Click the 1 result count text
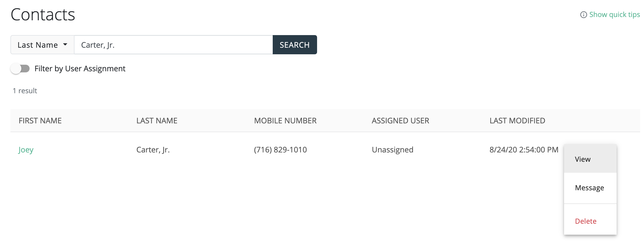 pyautogui.click(x=25, y=91)
